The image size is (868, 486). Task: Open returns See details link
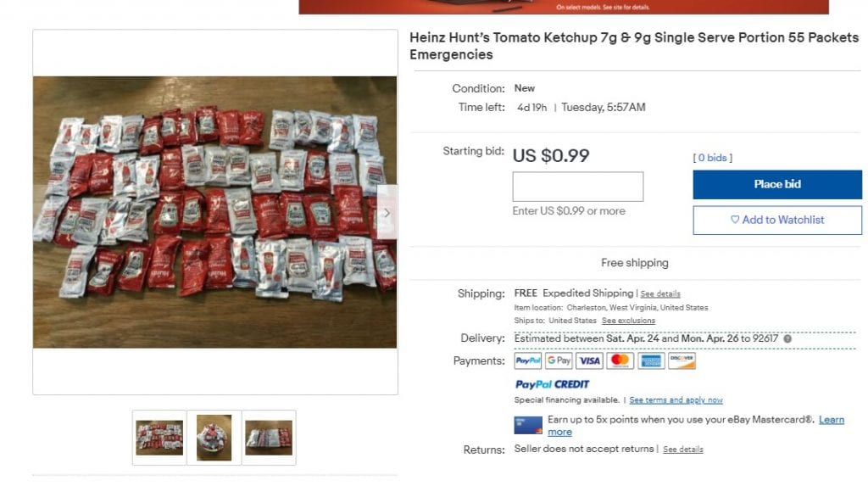[683, 450]
